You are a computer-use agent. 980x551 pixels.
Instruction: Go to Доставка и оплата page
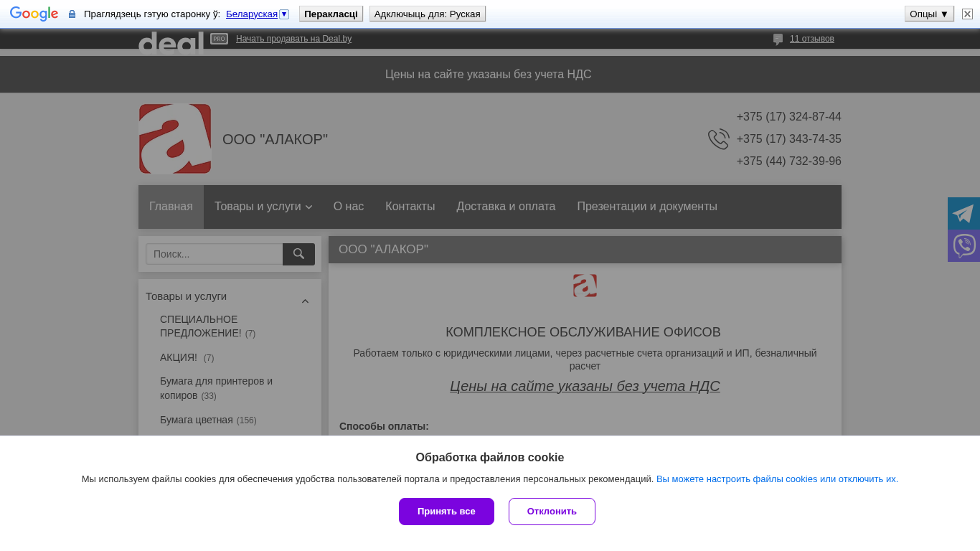pyautogui.click(x=506, y=207)
